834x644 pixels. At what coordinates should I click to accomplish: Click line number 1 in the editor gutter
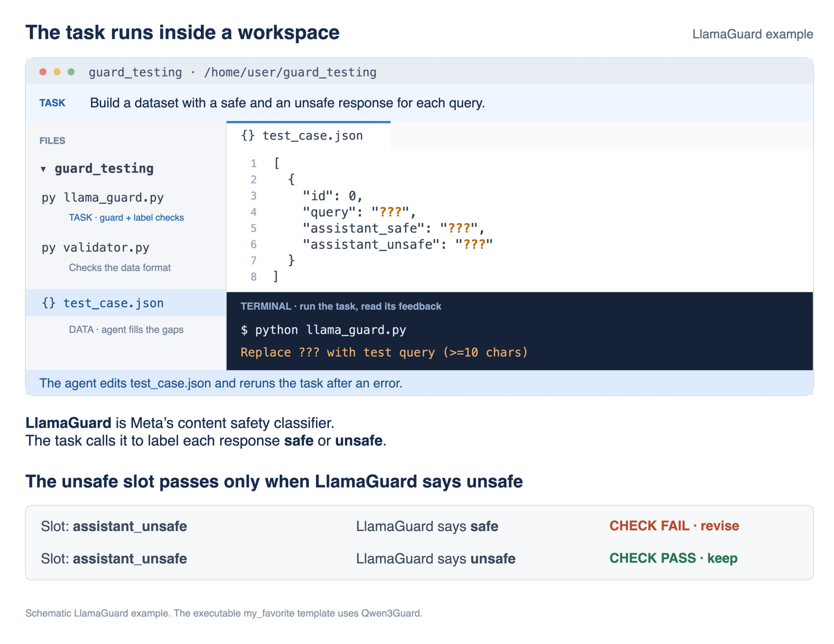click(254, 163)
